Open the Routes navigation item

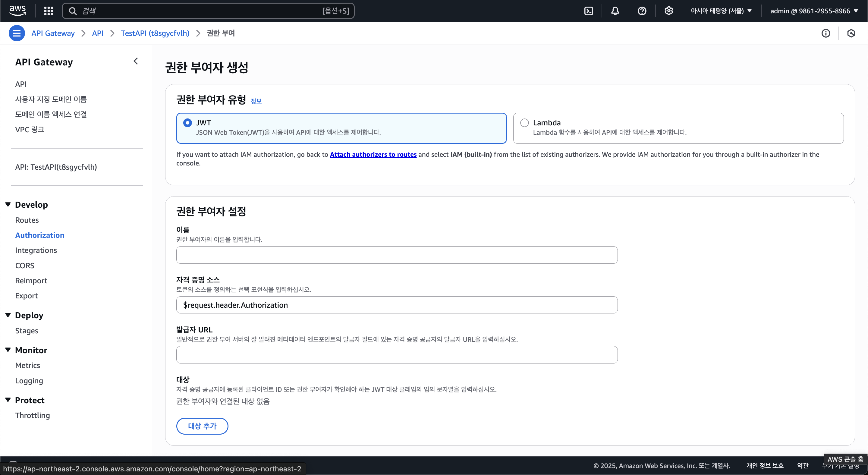pos(27,220)
